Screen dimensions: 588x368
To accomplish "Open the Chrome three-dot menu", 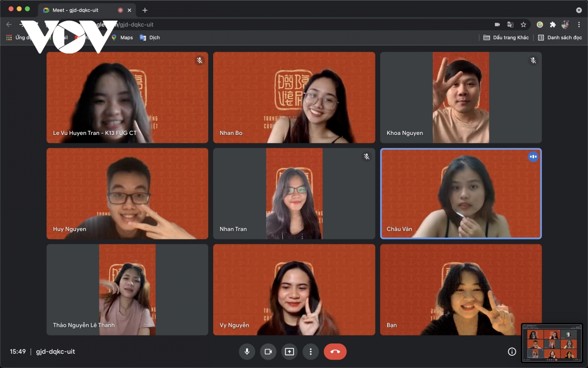I will coord(579,25).
